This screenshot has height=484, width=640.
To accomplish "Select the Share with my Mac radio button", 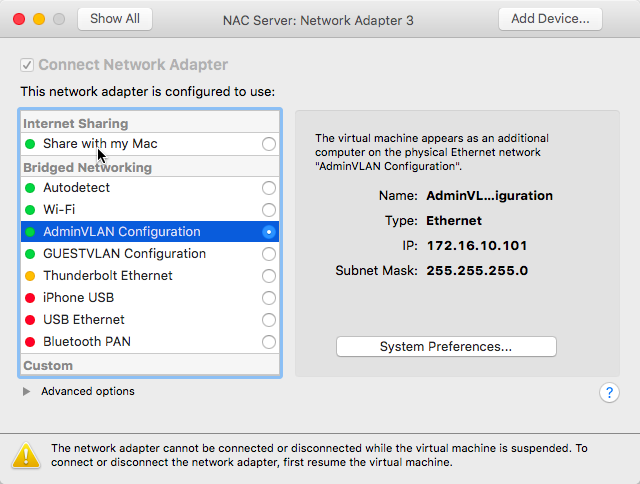I will pyautogui.click(x=269, y=144).
